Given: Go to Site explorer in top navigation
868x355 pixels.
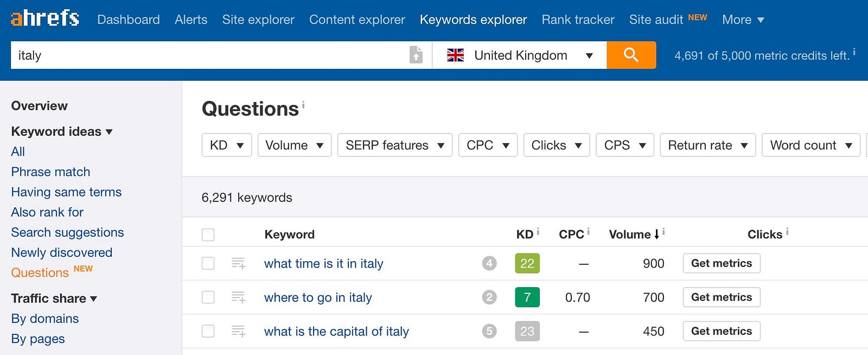Looking at the screenshot, I should (258, 20).
